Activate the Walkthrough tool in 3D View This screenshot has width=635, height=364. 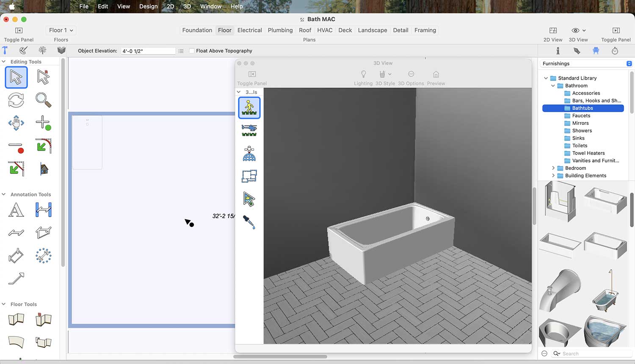coord(249,108)
